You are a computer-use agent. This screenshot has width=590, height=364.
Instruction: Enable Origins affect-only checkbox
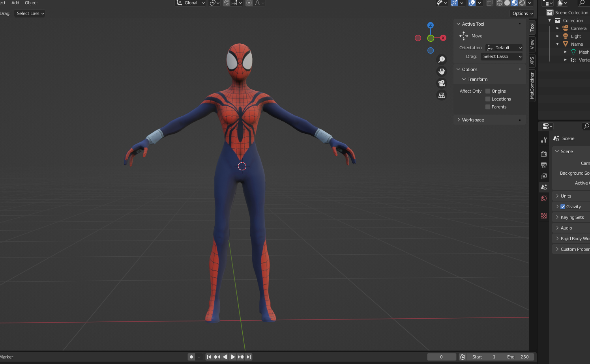488,91
